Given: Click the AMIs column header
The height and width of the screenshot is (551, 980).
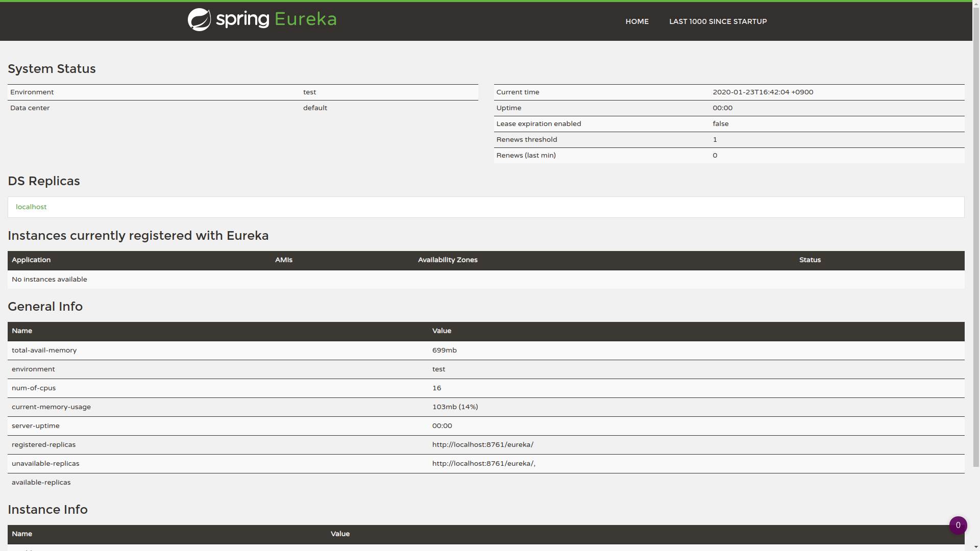Looking at the screenshot, I should pos(284,260).
